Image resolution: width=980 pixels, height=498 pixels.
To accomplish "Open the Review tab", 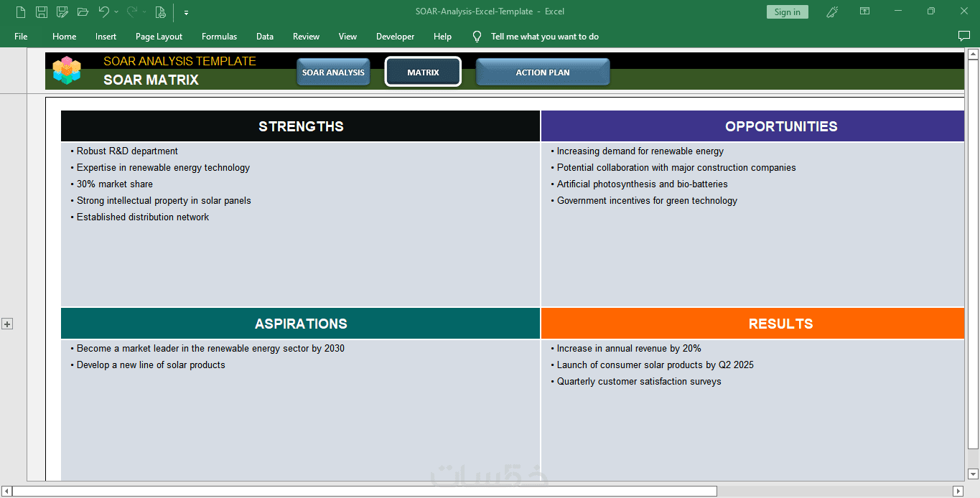I will (x=306, y=36).
